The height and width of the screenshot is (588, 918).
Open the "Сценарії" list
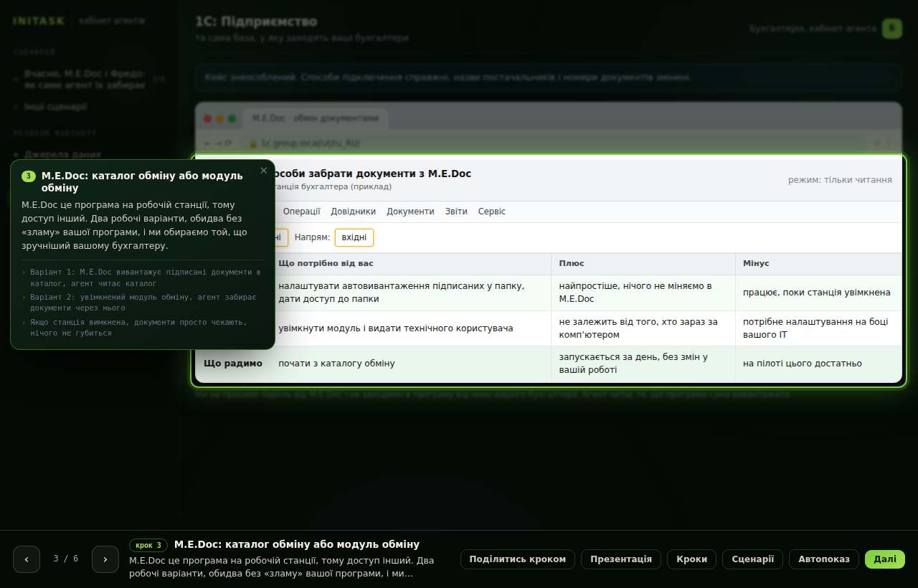[x=753, y=559]
